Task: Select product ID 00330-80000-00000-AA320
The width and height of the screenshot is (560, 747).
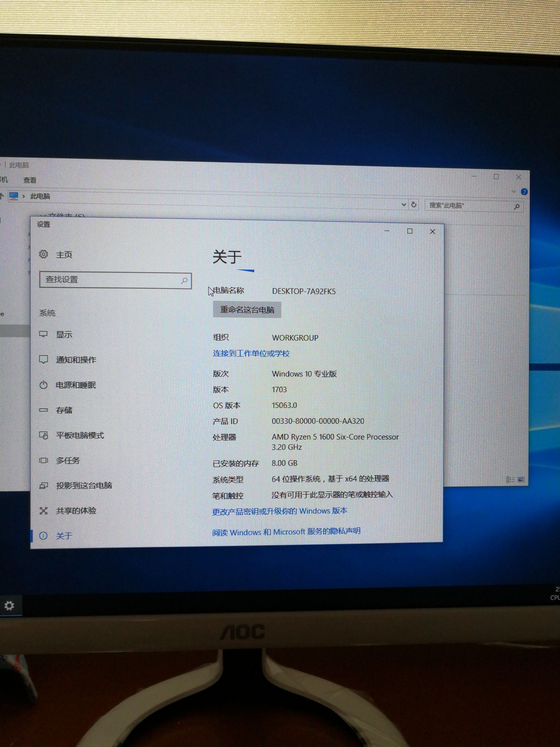Action: tap(318, 421)
